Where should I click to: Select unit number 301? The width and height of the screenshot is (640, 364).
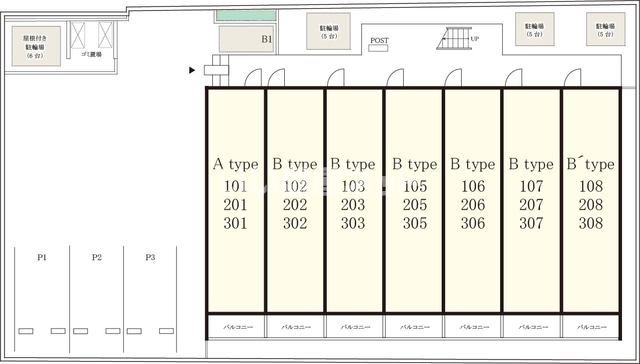pyautogui.click(x=236, y=223)
